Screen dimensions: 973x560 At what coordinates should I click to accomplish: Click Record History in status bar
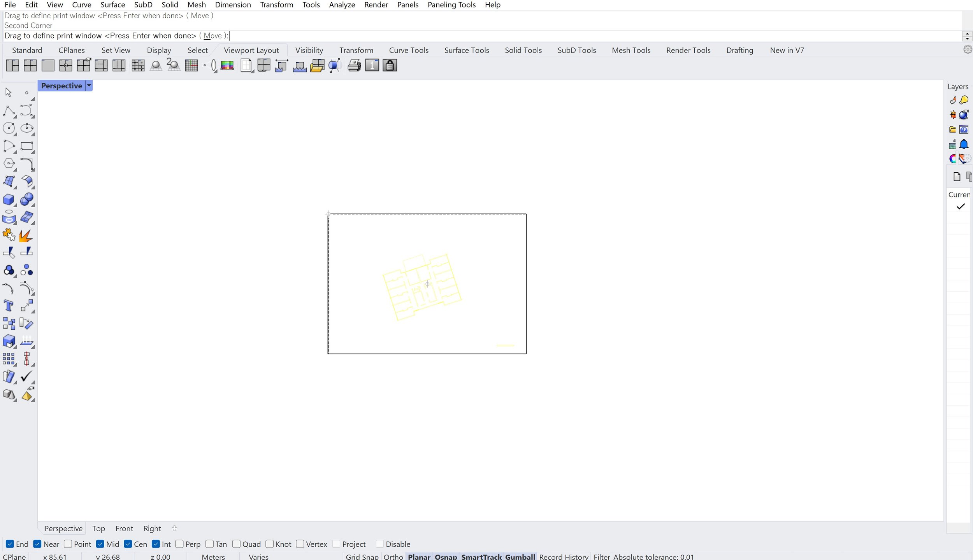point(564,556)
